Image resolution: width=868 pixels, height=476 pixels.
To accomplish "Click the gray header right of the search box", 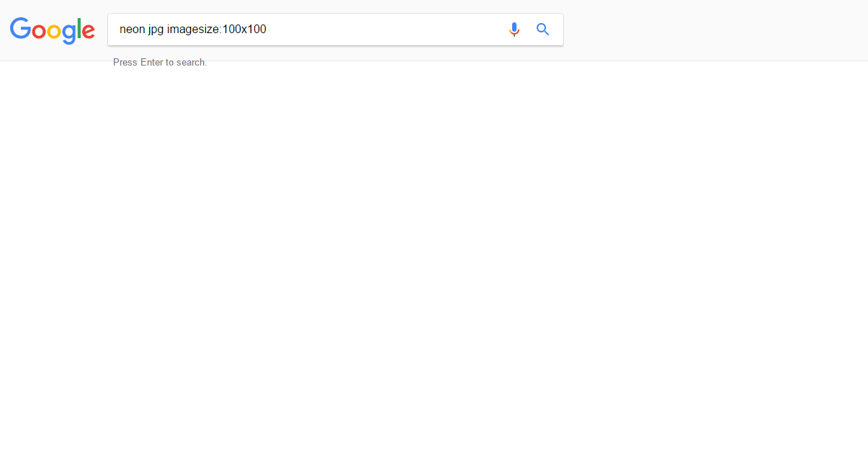I will (x=713, y=30).
